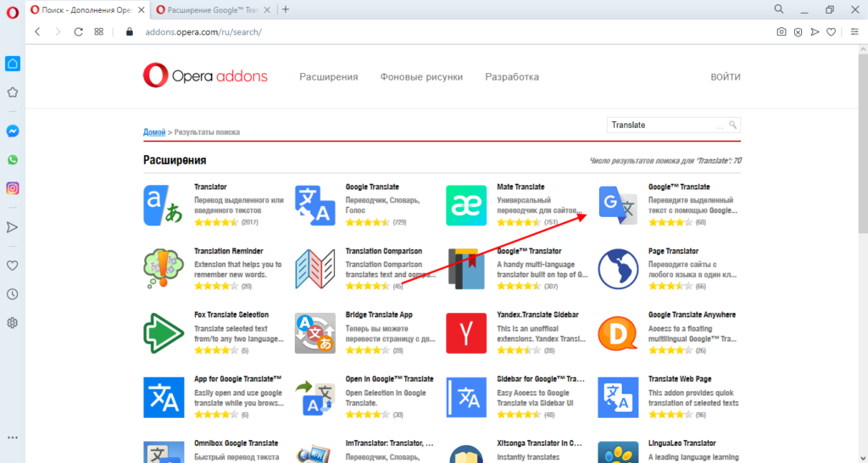
Task: Open the Opera main menu logo
Action: (x=13, y=9)
